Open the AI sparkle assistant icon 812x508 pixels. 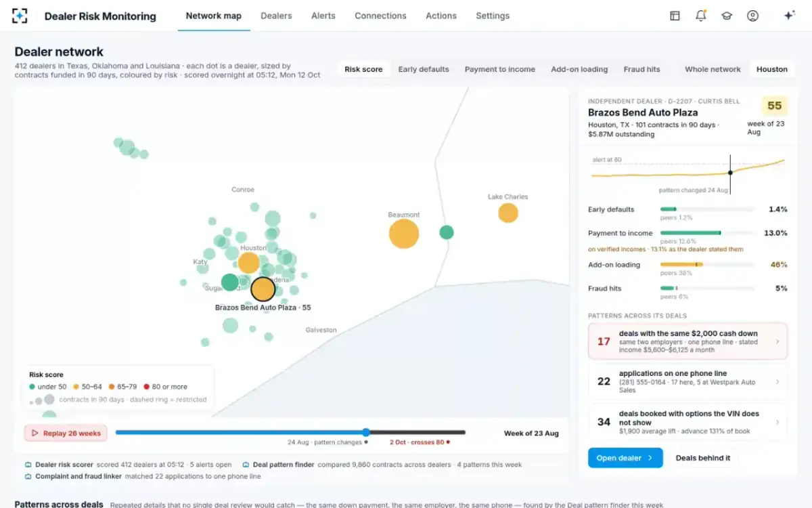point(789,16)
